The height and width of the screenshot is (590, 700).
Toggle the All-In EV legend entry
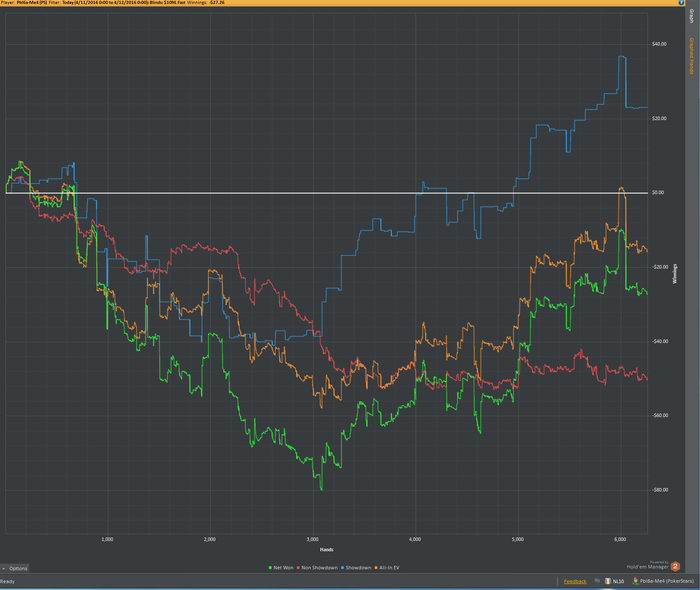click(x=387, y=568)
